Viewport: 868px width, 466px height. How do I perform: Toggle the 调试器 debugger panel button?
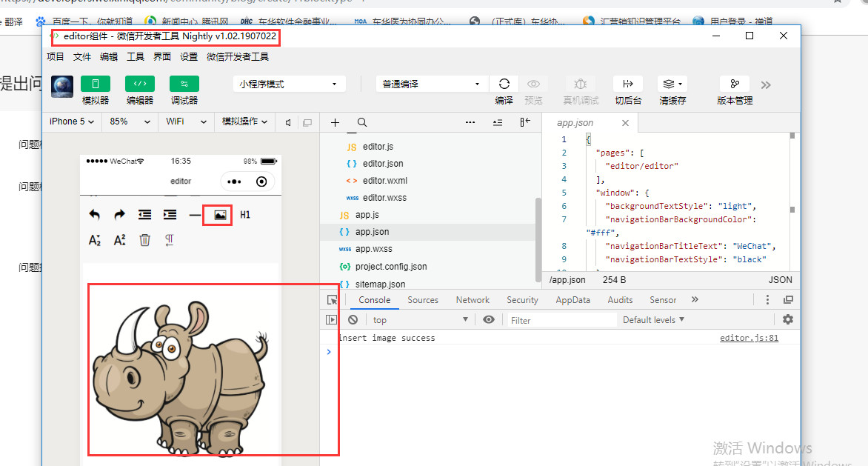(184, 84)
